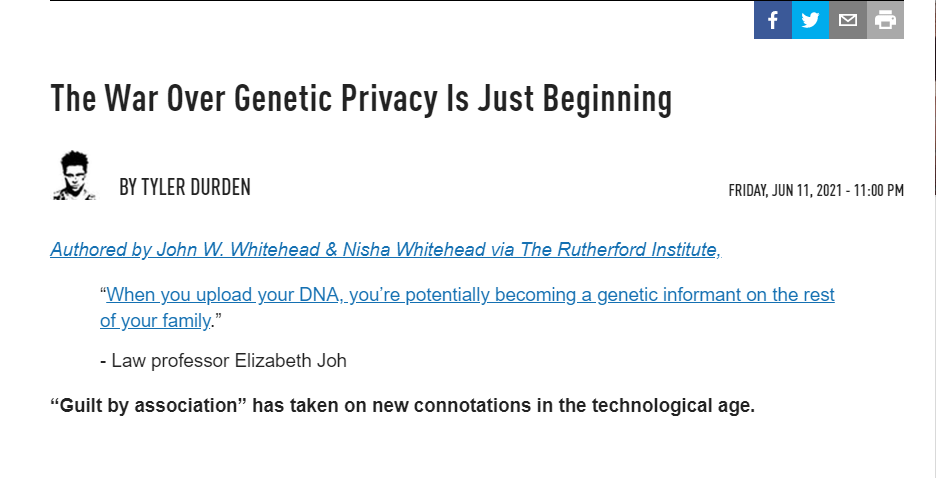Share the article on Twitter
Image resolution: width=936 pixels, height=478 pixels.
point(810,19)
